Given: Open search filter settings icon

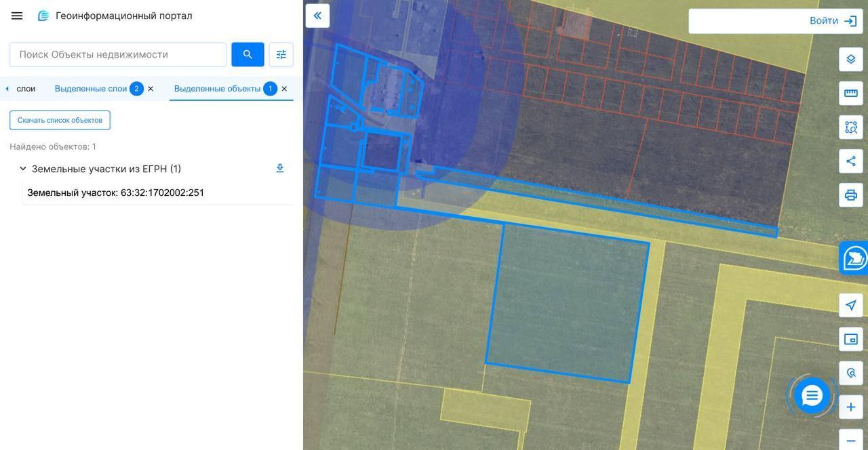Looking at the screenshot, I should 281,54.
